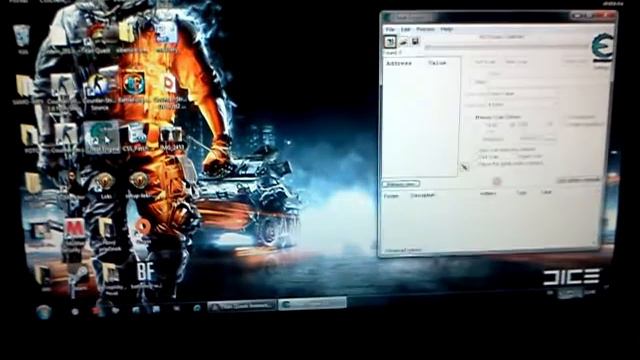Viewport: 640px width, 360px height.
Task: Toggle the Fast scan checkbox
Action: [488, 157]
